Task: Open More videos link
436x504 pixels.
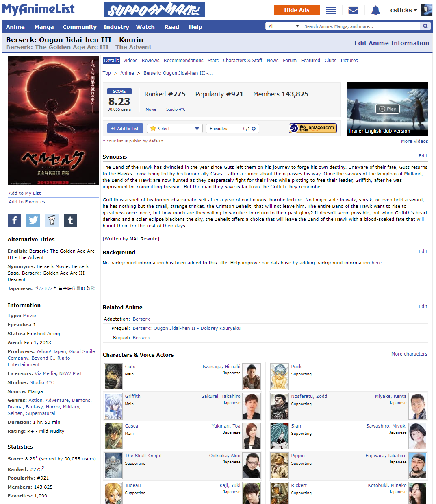Action: (414, 141)
